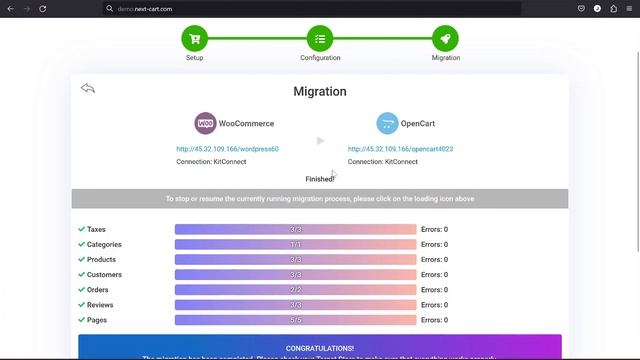The image size is (640, 360).
Task: Click the gray stop or resume notice banner
Action: pos(320,199)
